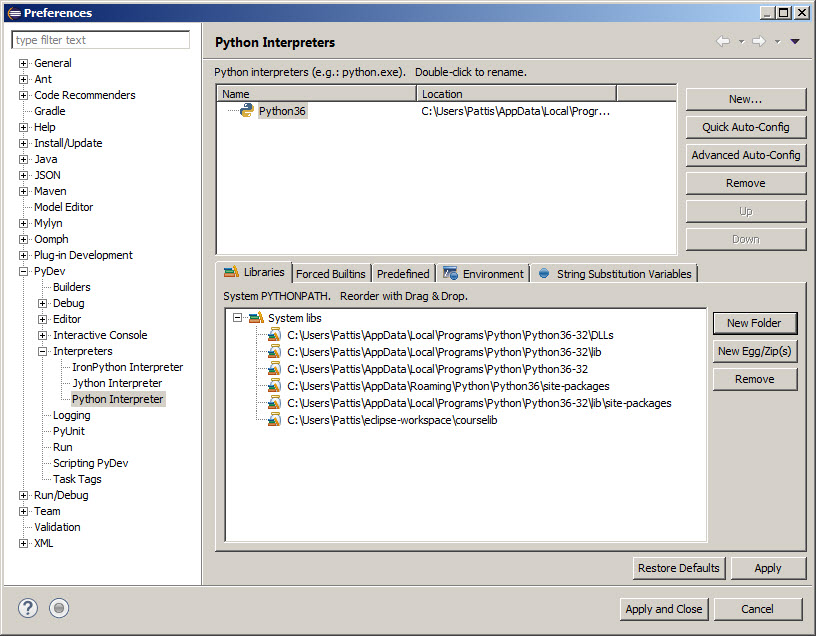Click the DLLs path library icon
Viewport: 816px width, 636px height.
(274, 335)
